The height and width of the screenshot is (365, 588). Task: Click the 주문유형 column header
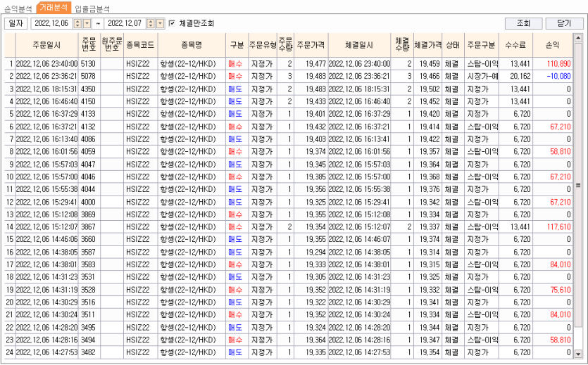pyautogui.click(x=263, y=45)
